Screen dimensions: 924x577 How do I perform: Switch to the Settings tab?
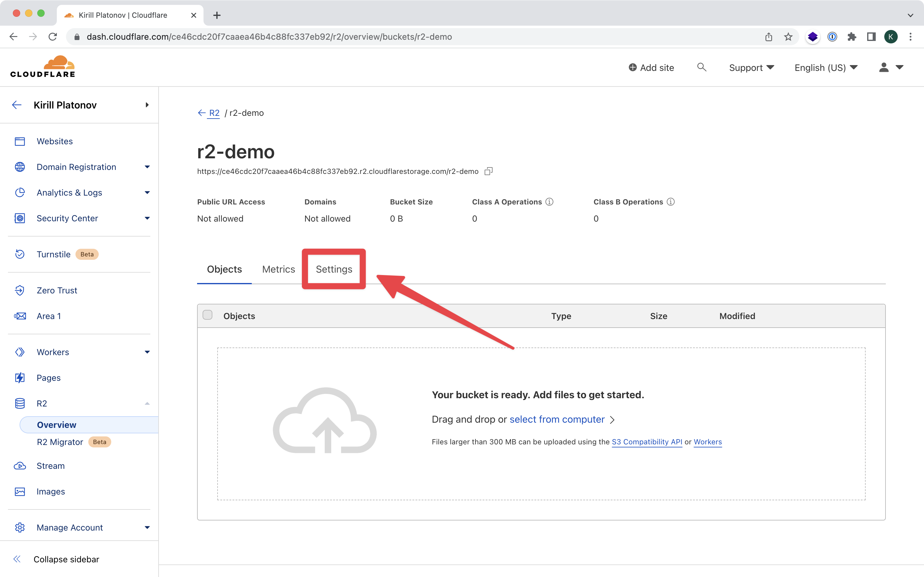(x=334, y=269)
